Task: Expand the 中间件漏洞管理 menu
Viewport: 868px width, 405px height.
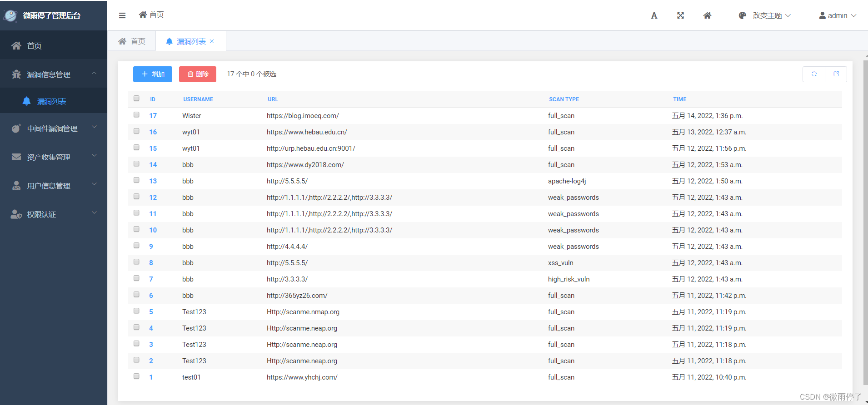Action: [94, 127]
